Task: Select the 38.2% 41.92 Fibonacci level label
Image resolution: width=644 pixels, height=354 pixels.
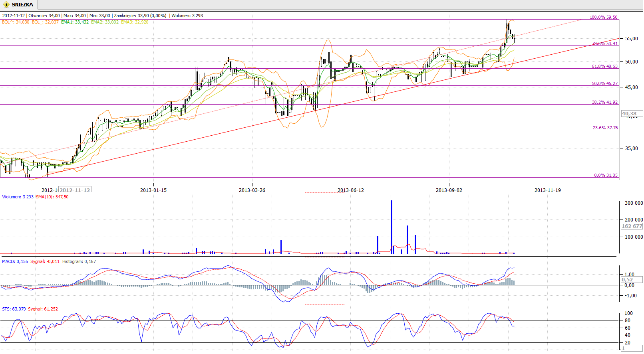Action: (x=605, y=102)
